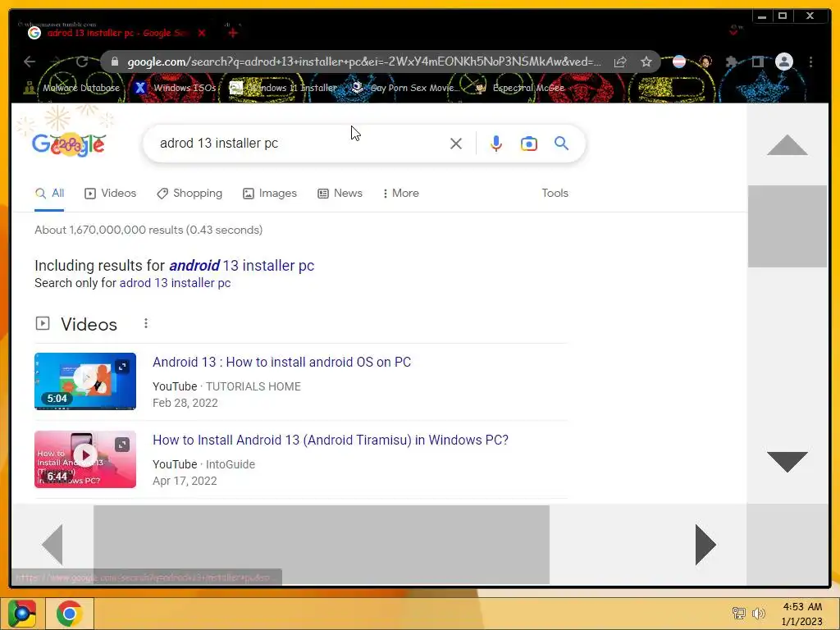This screenshot has width=840, height=630.
Task: Click the android 13 installer pc suggestion
Action: click(x=242, y=266)
